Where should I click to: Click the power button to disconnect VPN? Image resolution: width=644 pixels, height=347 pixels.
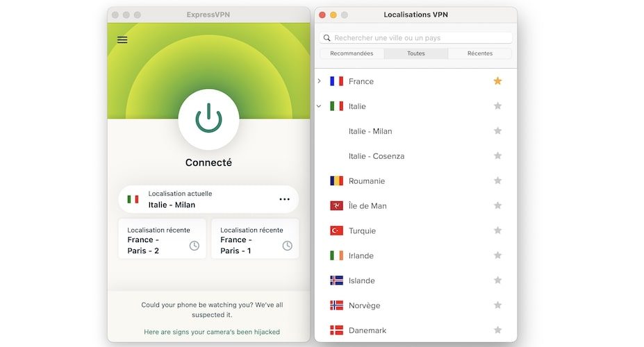point(208,119)
